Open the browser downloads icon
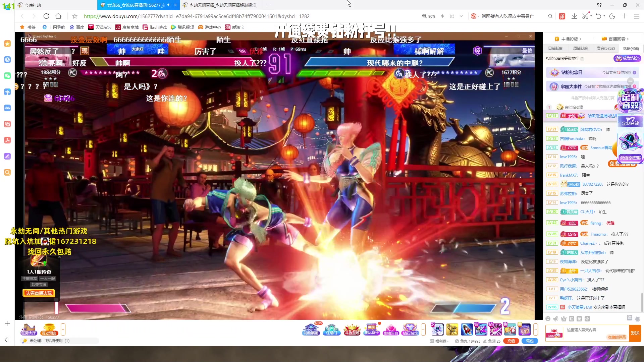This screenshot has width=644, height=362. click(x=574, y=16)
